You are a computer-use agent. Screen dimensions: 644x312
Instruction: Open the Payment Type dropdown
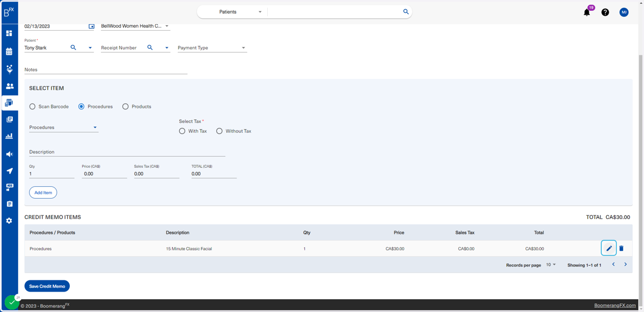click(212, 48)
